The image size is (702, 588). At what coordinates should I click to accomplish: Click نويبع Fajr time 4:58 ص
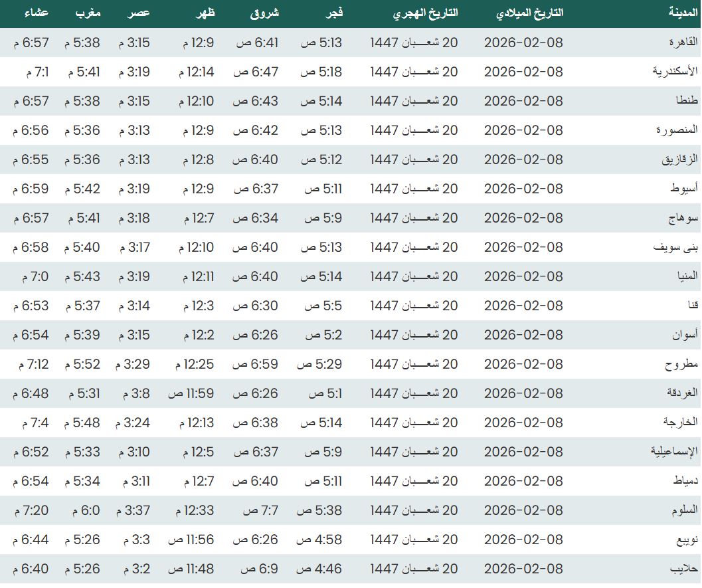click(319, 539)
